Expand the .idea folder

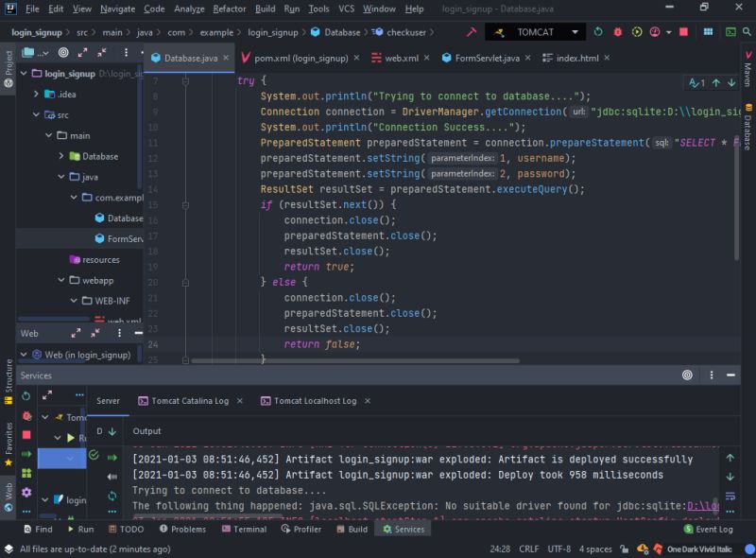click(38, 93)
